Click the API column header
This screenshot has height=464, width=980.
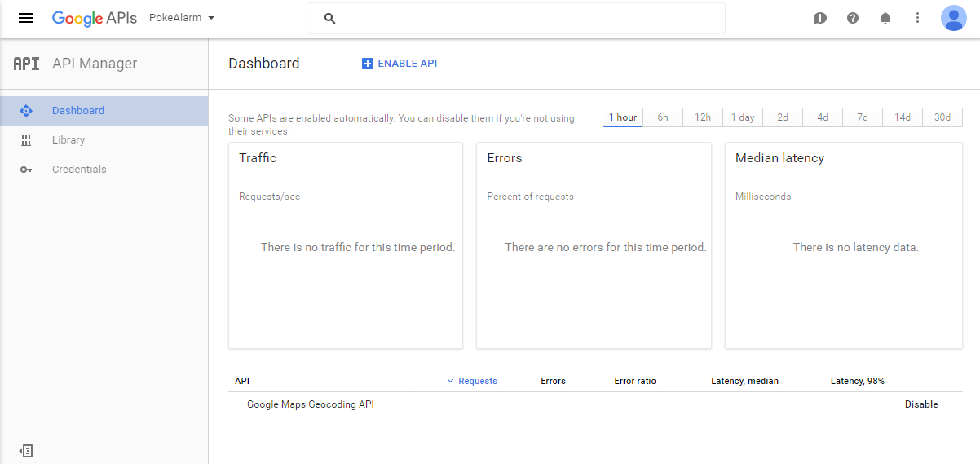click(242, 381)
